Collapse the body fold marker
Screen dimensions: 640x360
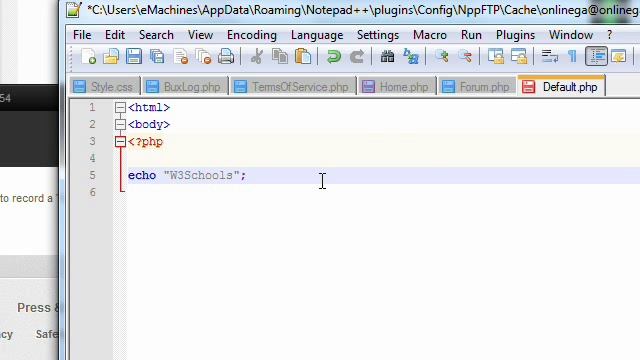click(x=120, y=124)
